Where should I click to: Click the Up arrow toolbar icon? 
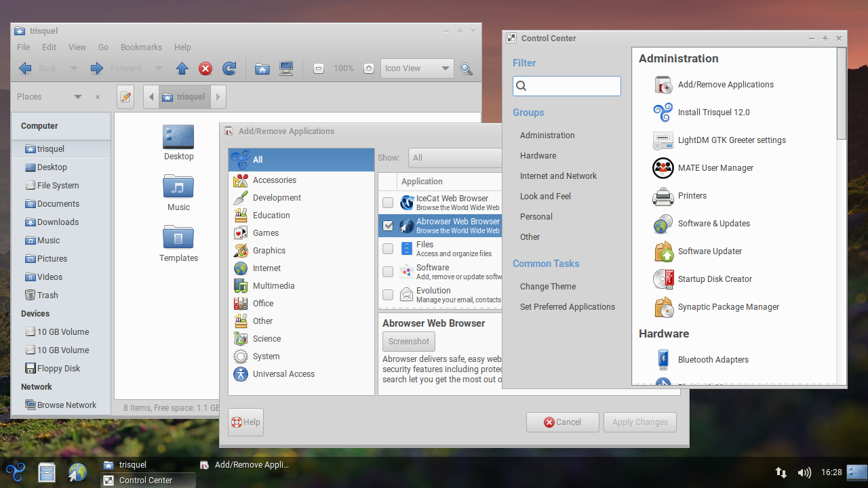182,68
